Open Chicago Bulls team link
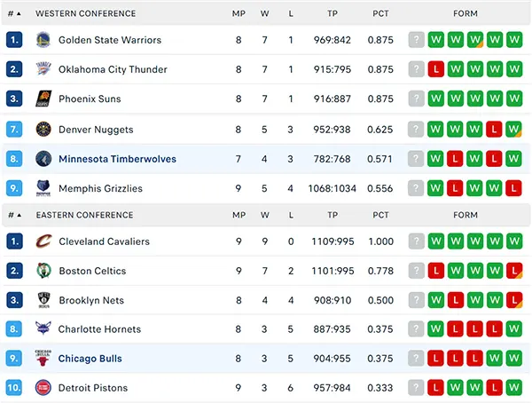This screenshot has height=403, width=532. click(x=90, y=359)
